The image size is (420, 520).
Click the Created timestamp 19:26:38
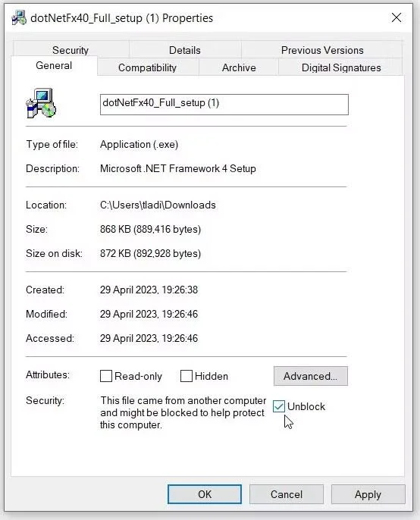tap(149, 290)
